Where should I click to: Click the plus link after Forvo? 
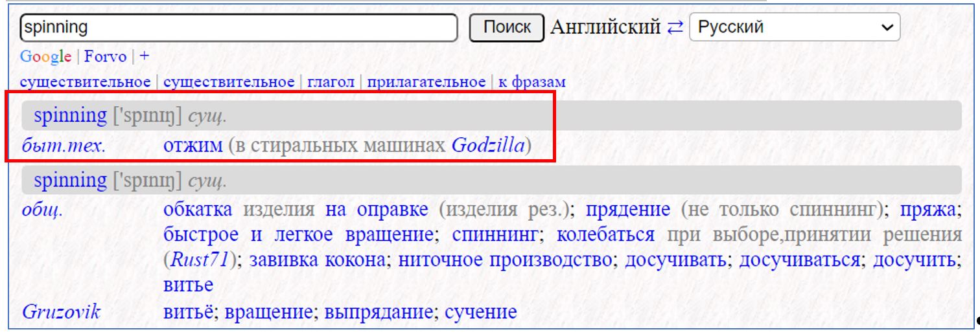click(144, 56)
